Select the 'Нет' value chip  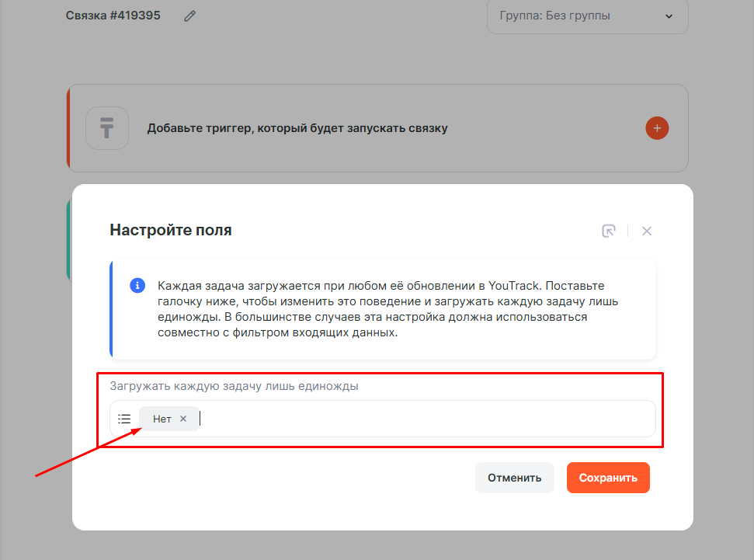coord(162,419)
